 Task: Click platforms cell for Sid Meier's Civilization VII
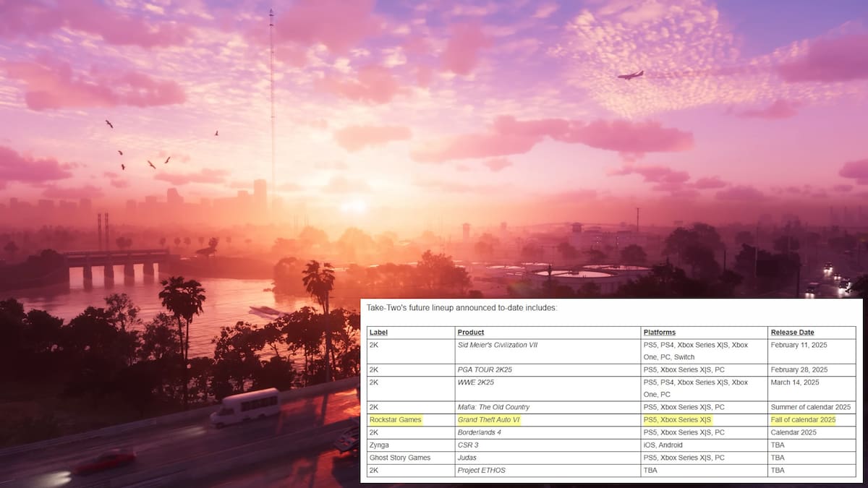[696, 351]
